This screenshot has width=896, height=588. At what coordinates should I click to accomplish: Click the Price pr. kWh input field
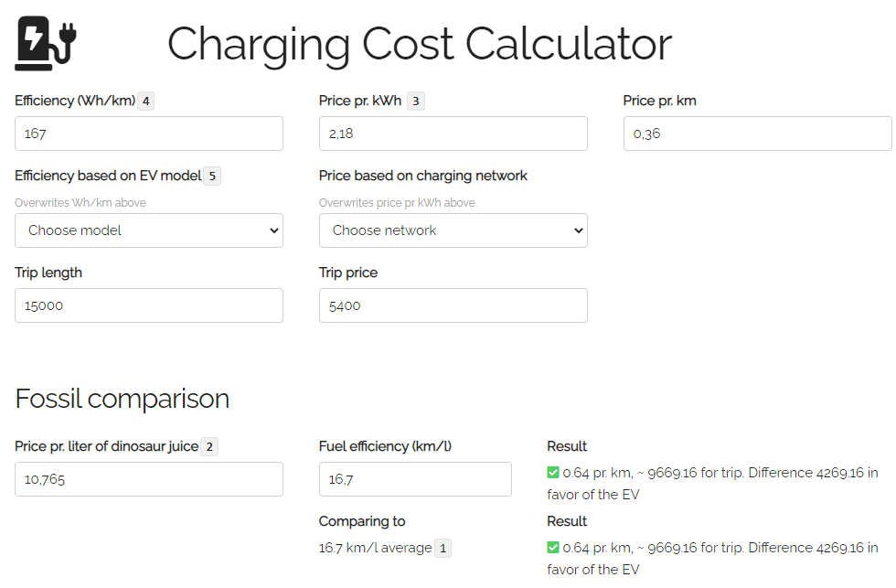click(x=453, y=134)
